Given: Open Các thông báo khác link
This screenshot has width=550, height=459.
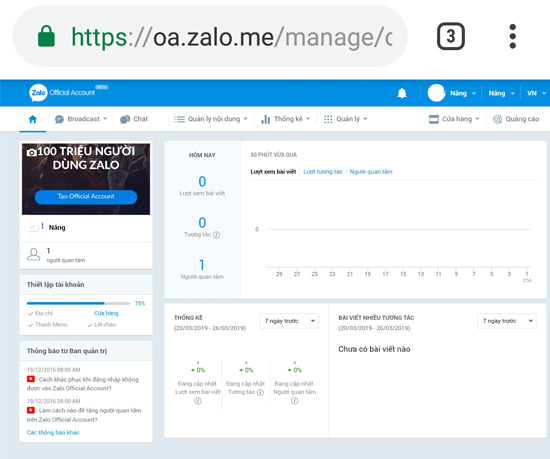Looking at the screenshot, I should click(x=53, y=432).
